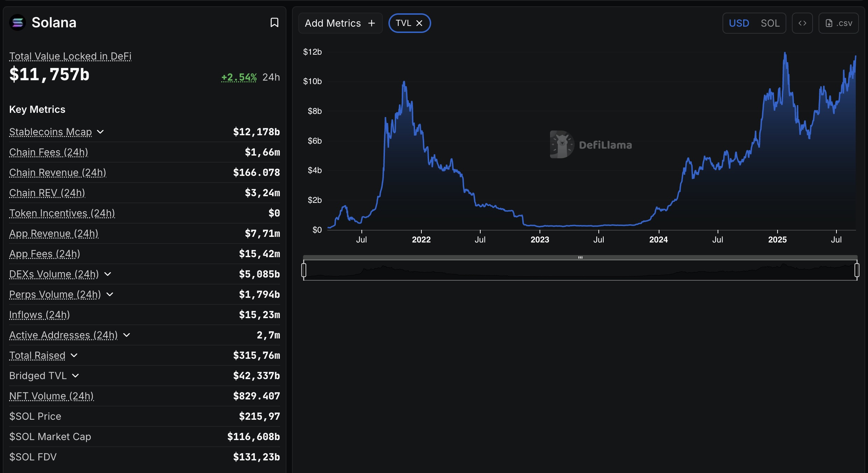Click the Solana page title
Viewport: 868px width, 473px height.
coord(54,23)
